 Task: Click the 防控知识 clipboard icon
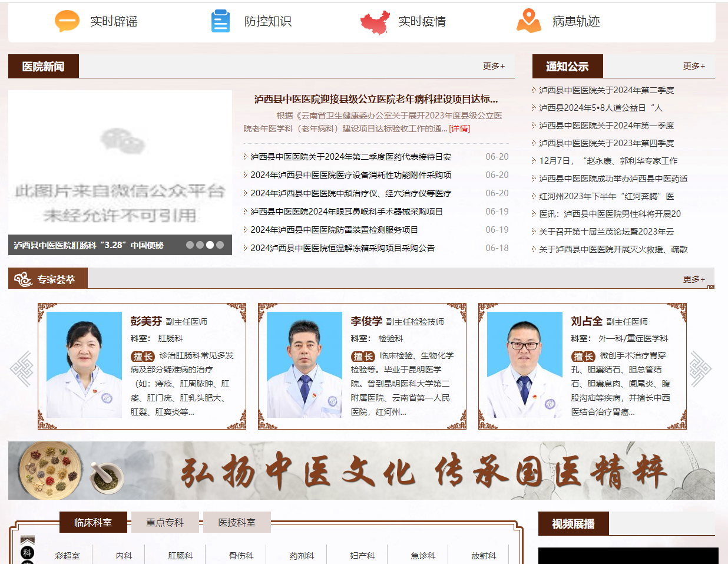[x=221, y=21]
